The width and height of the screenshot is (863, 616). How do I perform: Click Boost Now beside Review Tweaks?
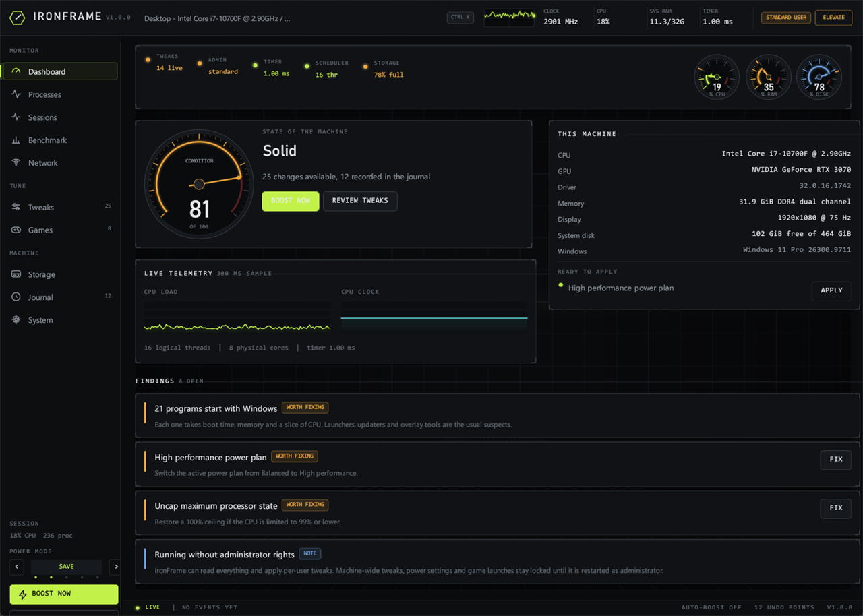tap(291, 201)
